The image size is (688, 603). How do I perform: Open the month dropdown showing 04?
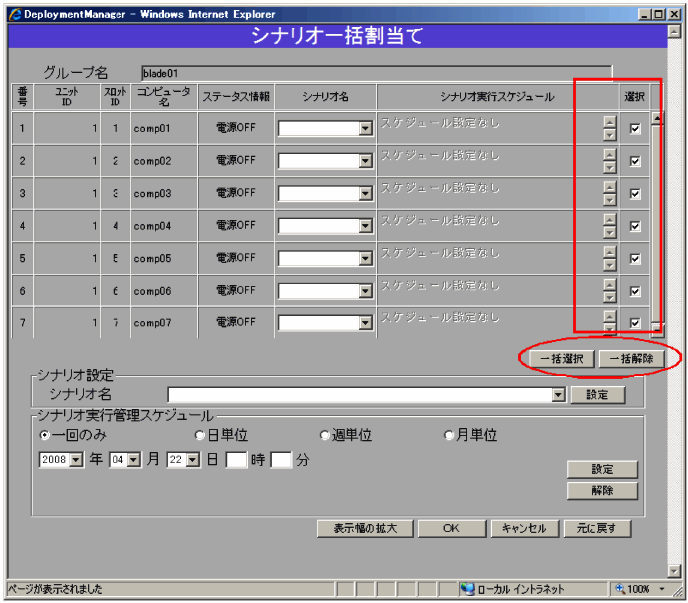pos(133,460)
